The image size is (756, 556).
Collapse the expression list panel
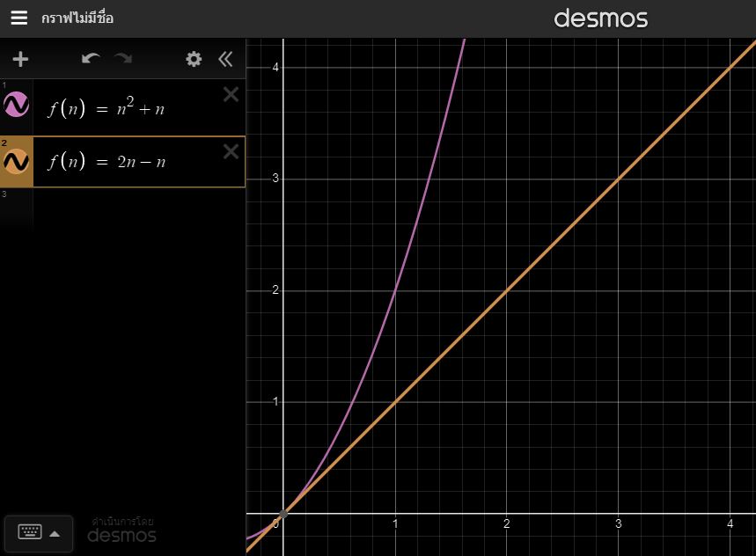pos(225,59)
